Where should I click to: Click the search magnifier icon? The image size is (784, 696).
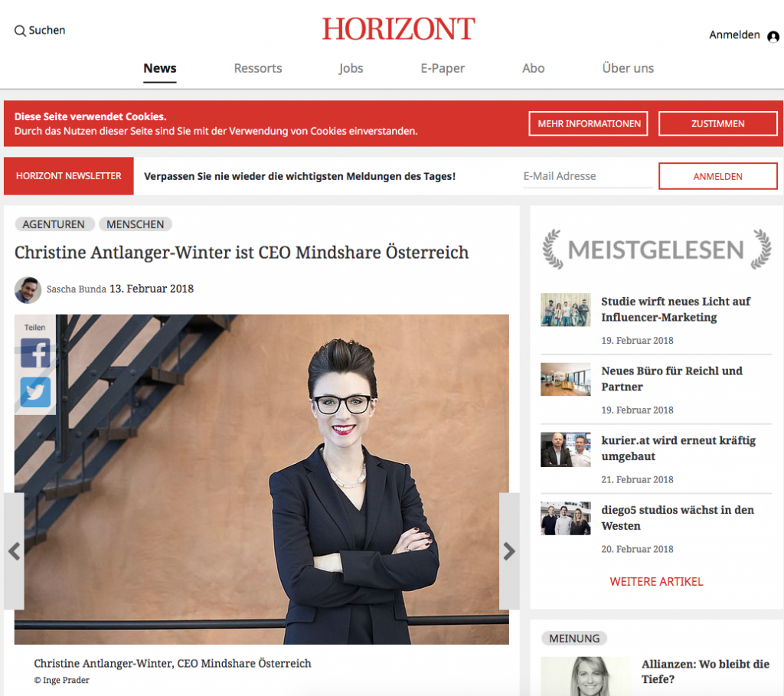pyautogui.click(x=20, y=31)
